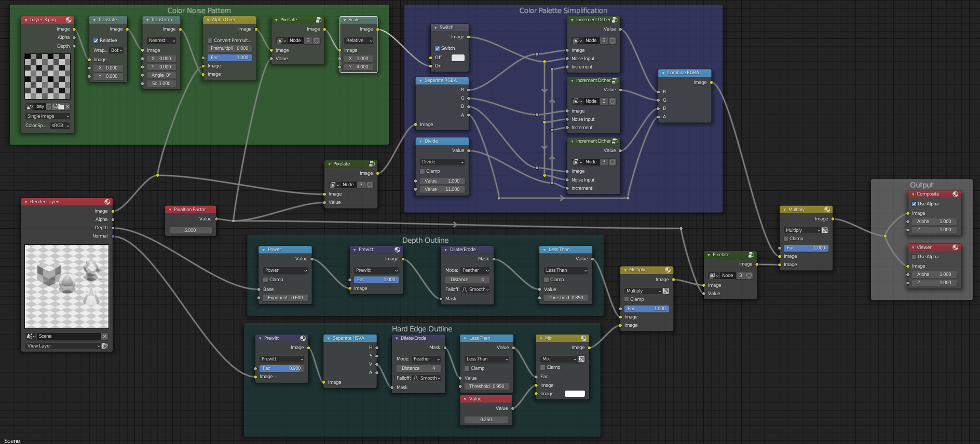Collapse the Separate RGBA node
This screenshot has height=444, width=980.
[420, 80]
